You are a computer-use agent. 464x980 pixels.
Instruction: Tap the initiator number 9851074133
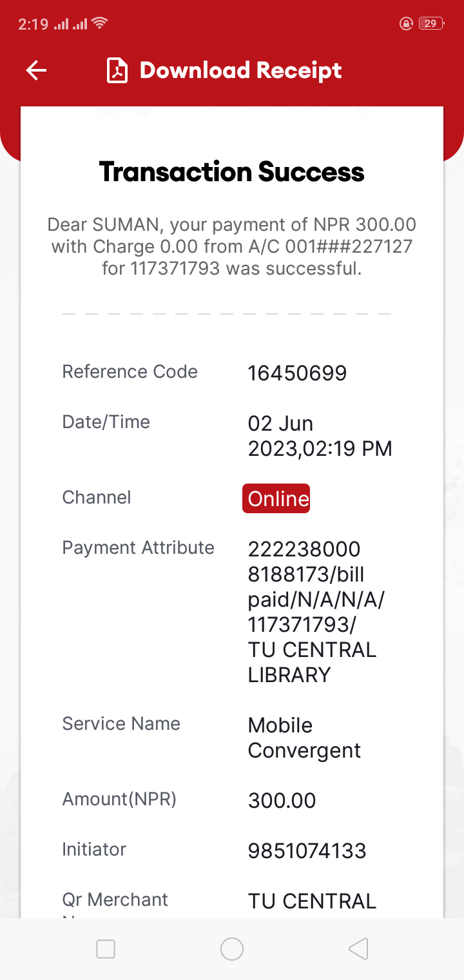point(307,851)
